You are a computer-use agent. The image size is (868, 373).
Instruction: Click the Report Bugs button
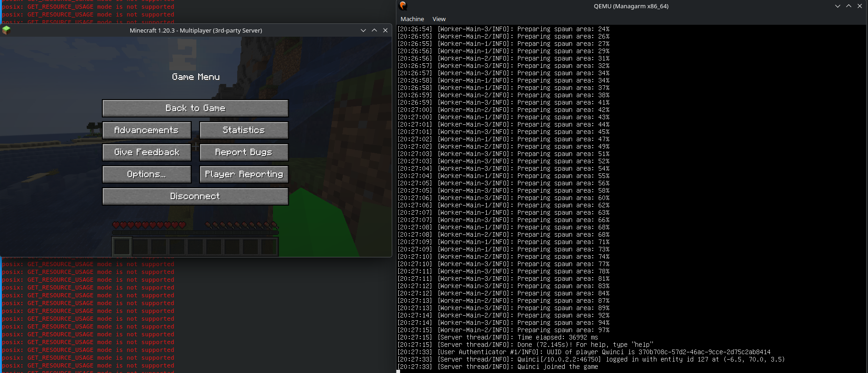point(244,152)
